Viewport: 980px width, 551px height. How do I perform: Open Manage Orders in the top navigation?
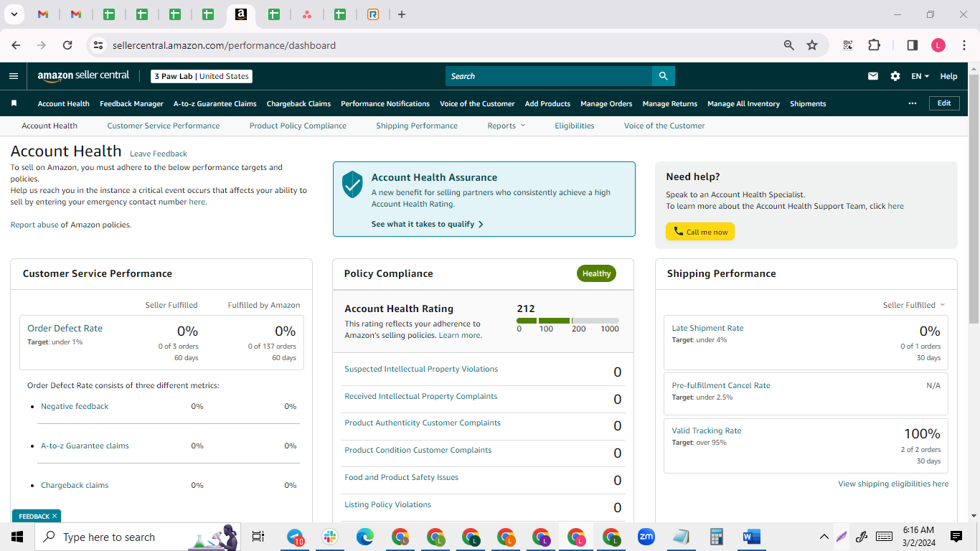pyautogui.click(x=606, y=103)
